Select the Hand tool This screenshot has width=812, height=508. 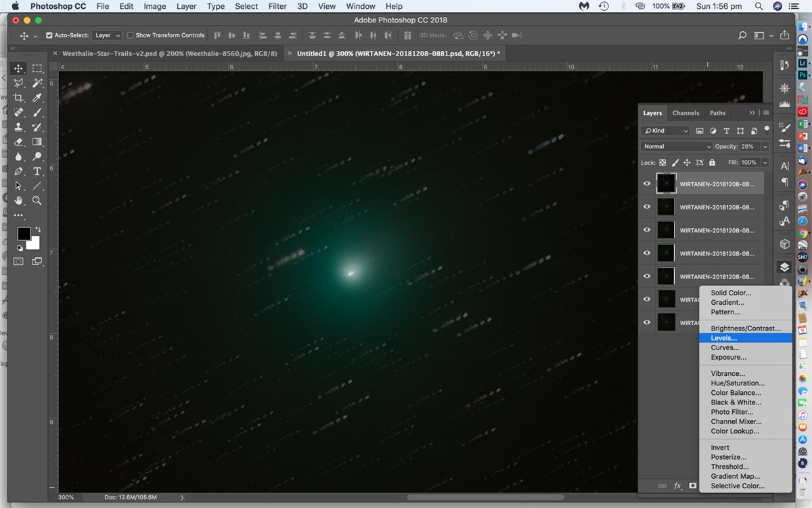click(19, 200)
